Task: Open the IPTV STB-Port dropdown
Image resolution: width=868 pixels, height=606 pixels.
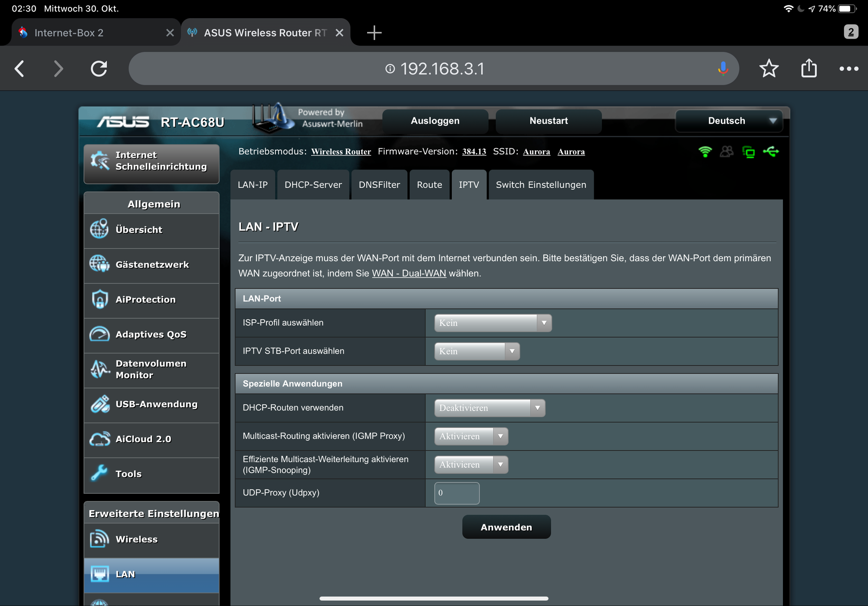Action: point(477,351)
